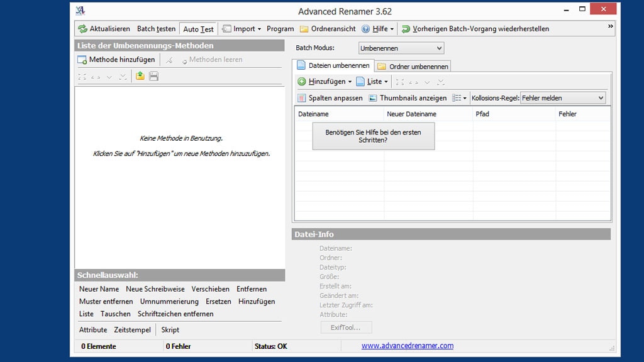The image size is (644, 362).
Task: Open the Import dropdown arrow
Action: click(259, 29)
